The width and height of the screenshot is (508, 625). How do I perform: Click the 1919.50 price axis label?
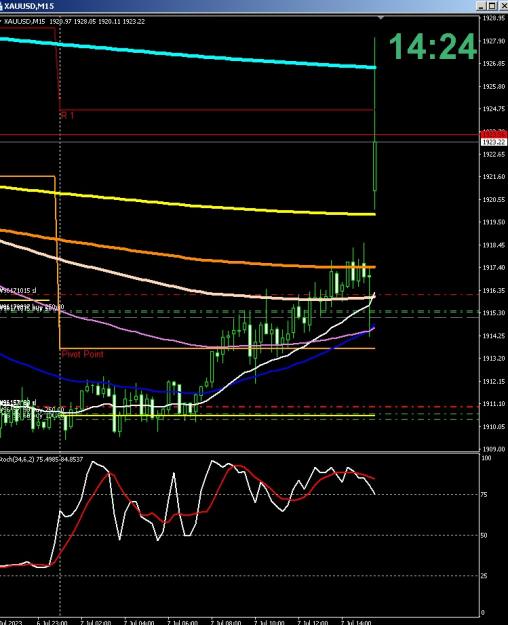click(x=494, y=222)
